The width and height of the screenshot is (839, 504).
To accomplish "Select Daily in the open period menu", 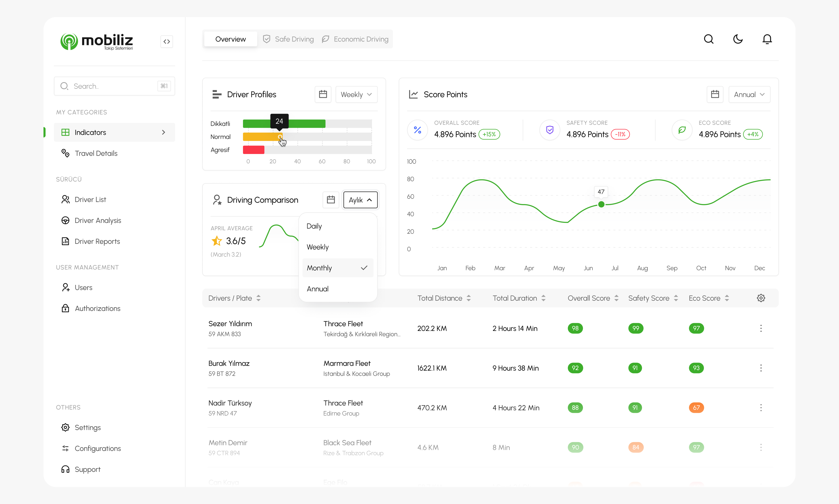I will [x=314, y=226].
